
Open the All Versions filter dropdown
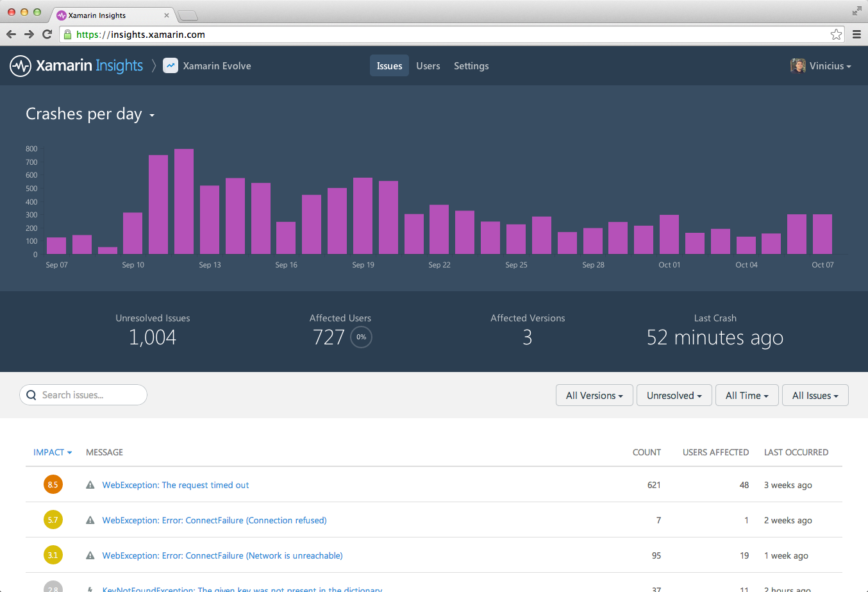(594, 395)
